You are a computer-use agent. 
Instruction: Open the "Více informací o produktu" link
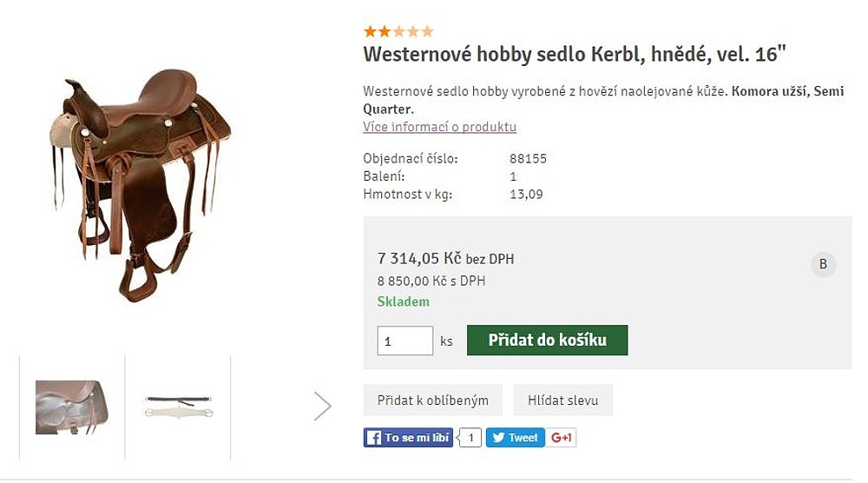coord(439,127)
